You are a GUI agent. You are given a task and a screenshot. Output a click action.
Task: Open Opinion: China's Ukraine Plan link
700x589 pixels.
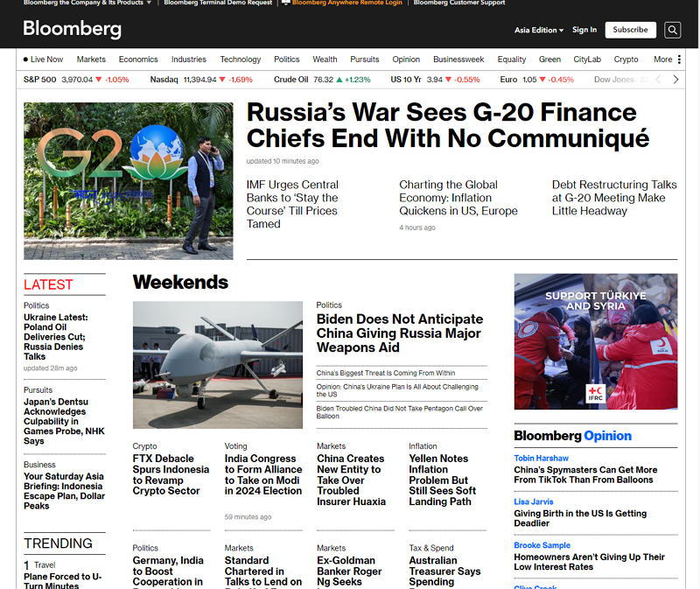point(397,390)
